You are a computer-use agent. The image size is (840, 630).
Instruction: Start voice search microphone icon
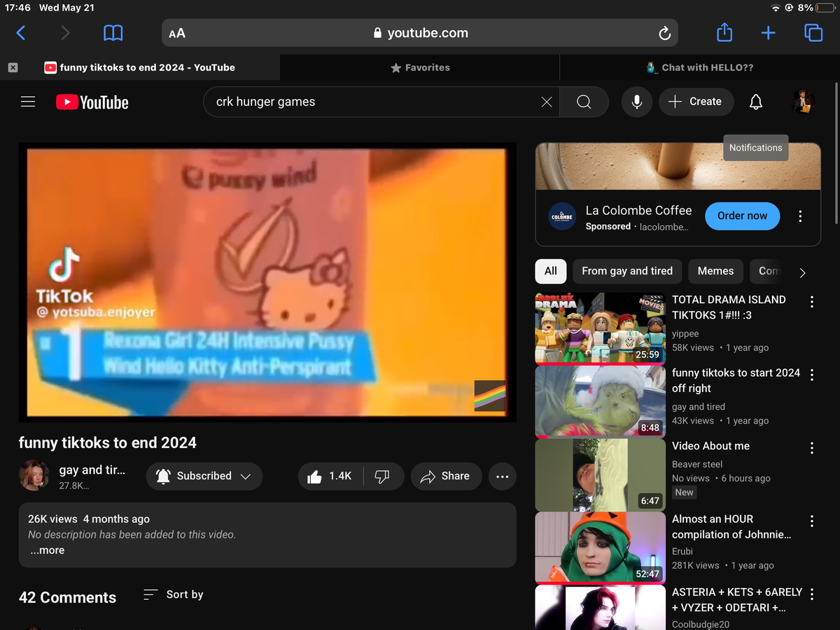pyautogui.click(x=637, y=102)
